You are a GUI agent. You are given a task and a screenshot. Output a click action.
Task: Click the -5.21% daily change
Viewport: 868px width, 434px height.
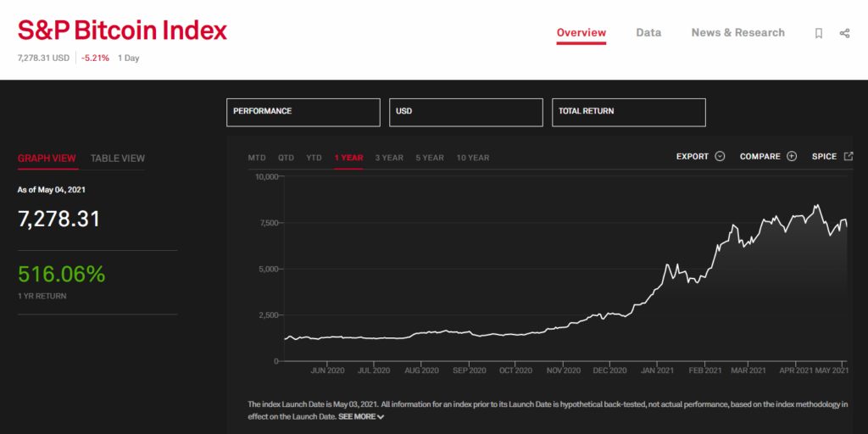point(95,58)
